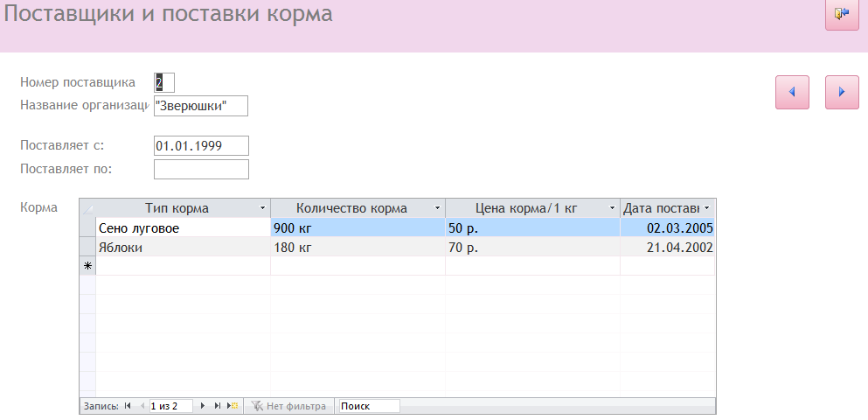Select the 'Сено луговое' cell

click(184, 227)
